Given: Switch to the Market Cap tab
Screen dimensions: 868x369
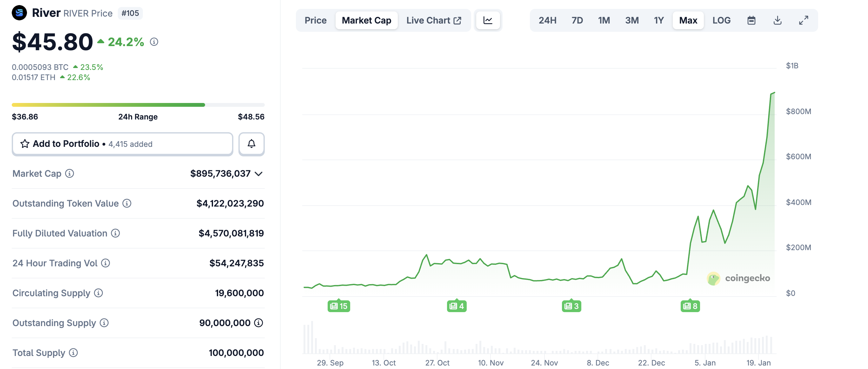Looking at the screenshot, I should tap(366, 21).
